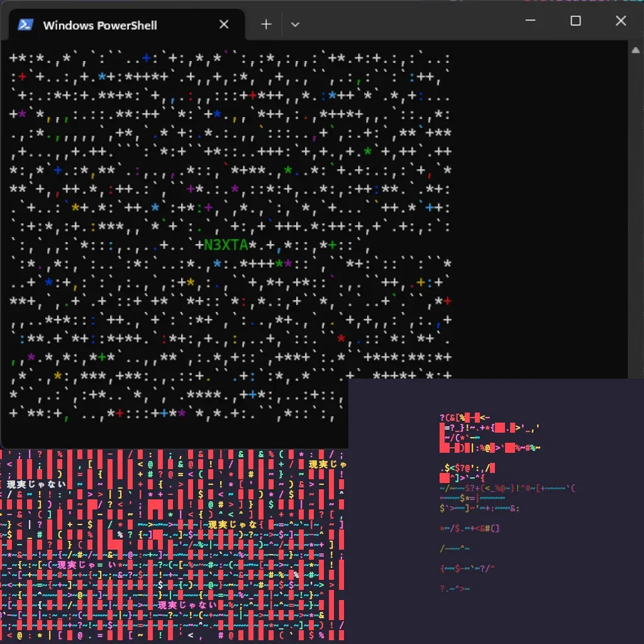Open the new-tab profile dropdown

tap(295, 25)
